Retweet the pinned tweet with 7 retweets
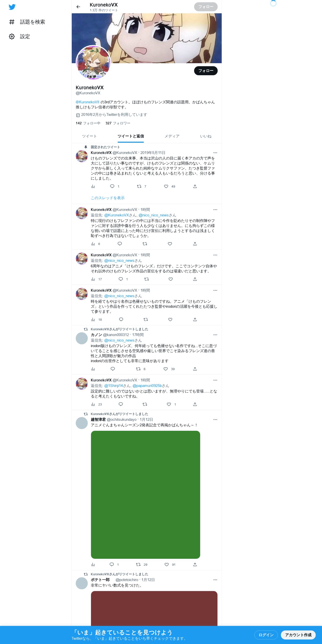This screenshot has width=322, height=644. point(139,186)
